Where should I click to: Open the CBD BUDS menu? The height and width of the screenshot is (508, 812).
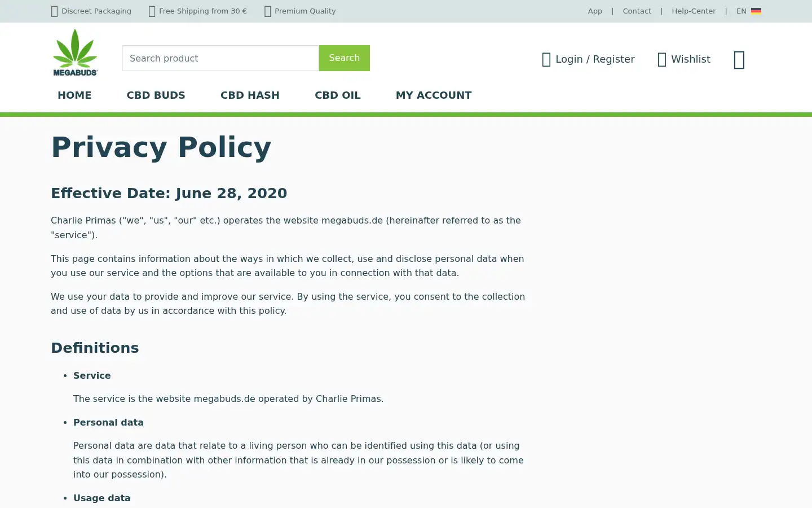point(156,95)
